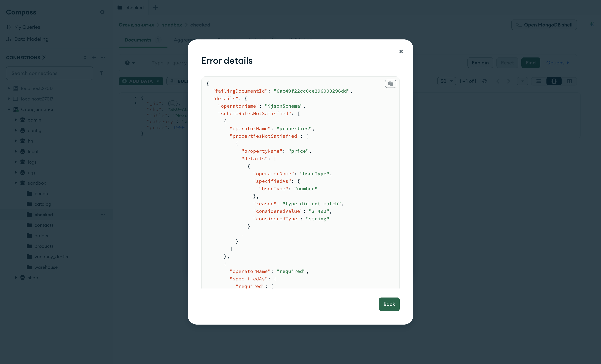Screen dimensions: 601x364
Task: Click the admin database icon
Action: [22, 120]
